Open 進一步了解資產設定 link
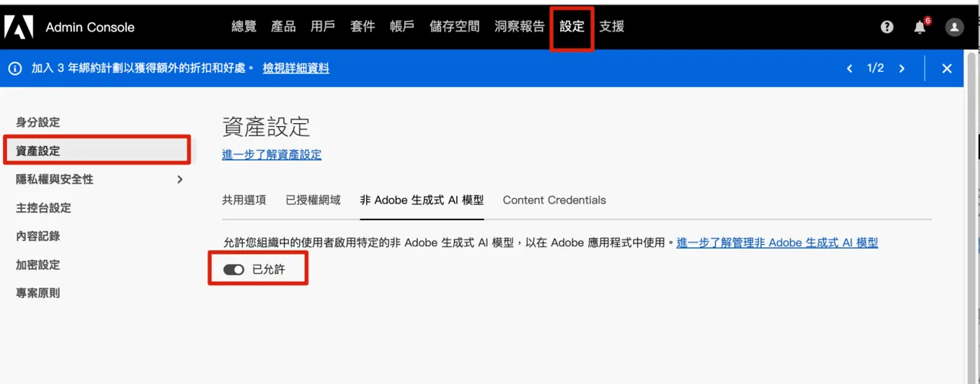The height and width of the screenshot is (384, 980). (272, 155)
